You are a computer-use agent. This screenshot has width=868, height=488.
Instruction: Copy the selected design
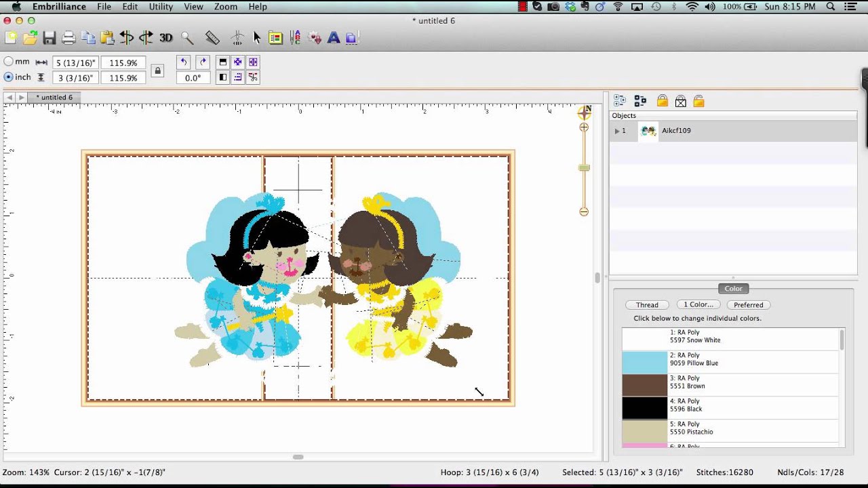(x=88, y=38)
